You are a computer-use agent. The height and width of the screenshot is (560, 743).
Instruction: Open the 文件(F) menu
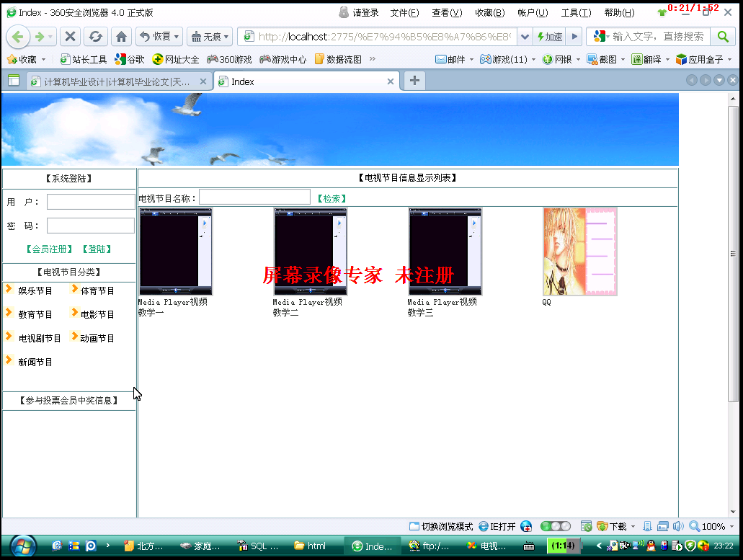(x=404, y=13)
